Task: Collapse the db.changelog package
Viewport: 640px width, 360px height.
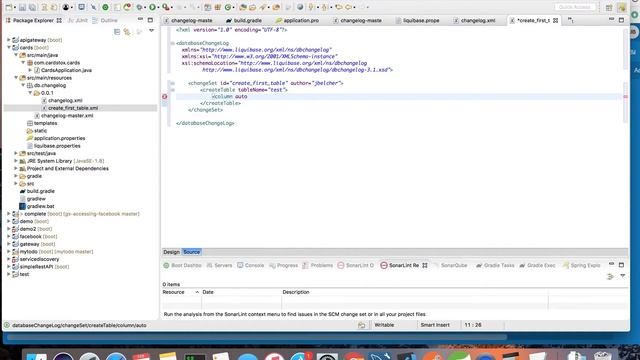Action: [x=23, y=85]
